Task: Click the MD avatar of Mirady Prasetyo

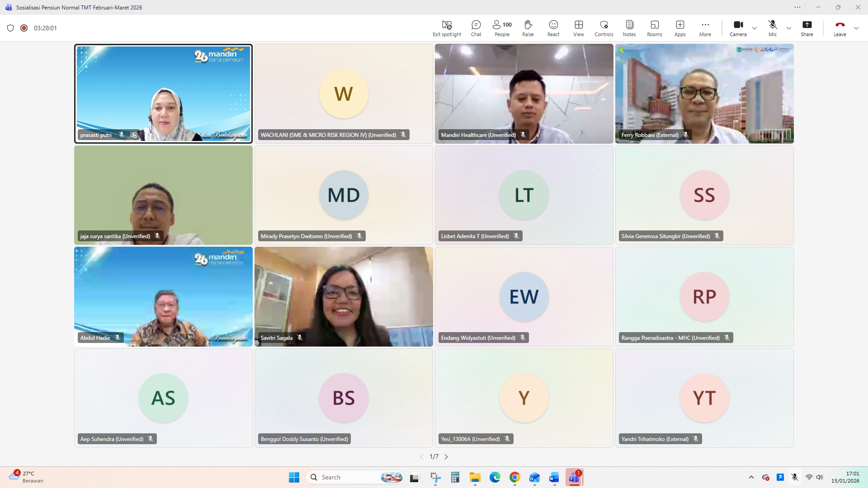Action: [344, 195]
